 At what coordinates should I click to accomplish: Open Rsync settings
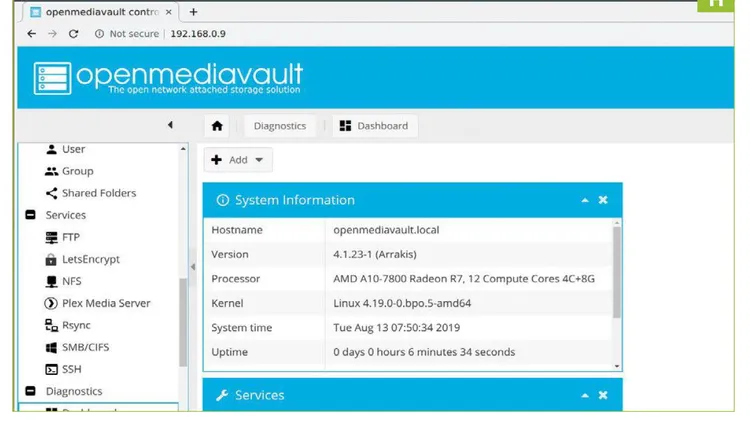click(x=76, y=325)
